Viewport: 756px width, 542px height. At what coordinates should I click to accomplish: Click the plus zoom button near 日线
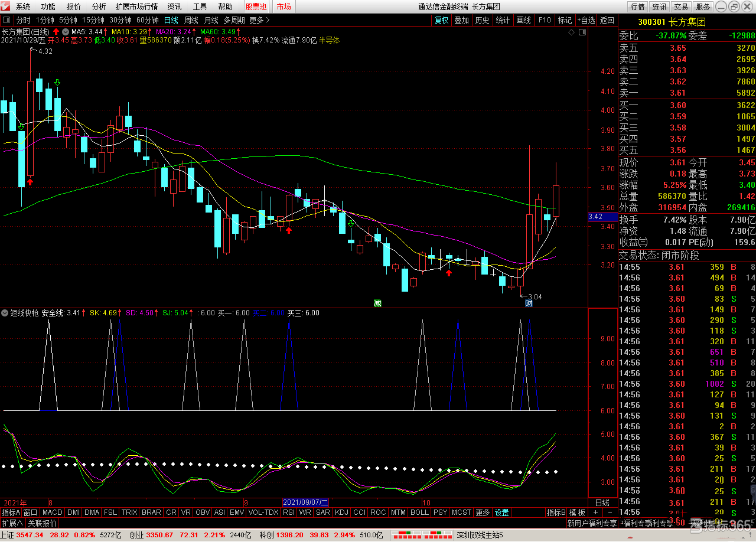point(595,512)
